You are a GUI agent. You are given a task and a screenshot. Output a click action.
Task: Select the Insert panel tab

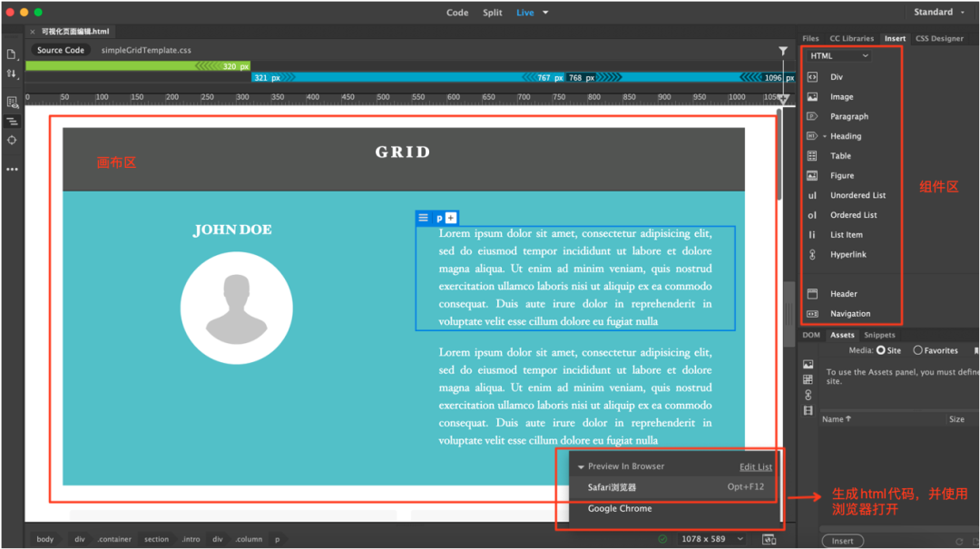pos(895,38)
